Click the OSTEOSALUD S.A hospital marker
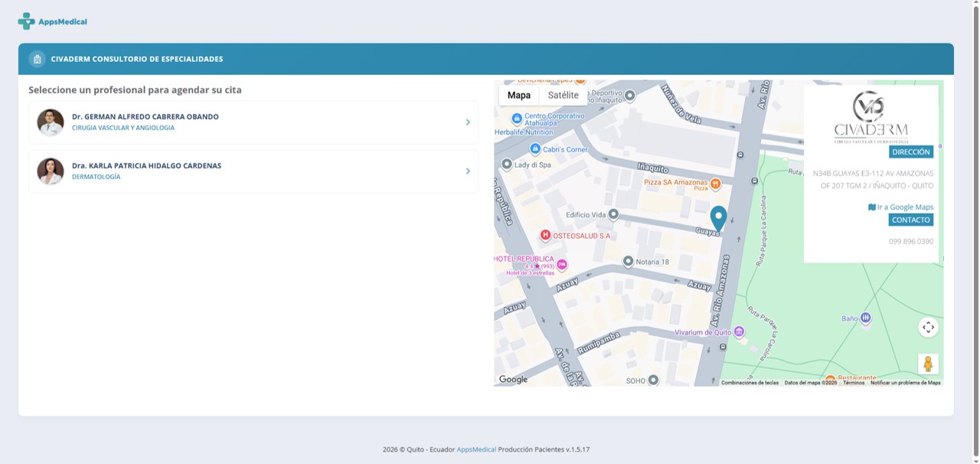The width and height of the screenshot is (980, 464). click(545, 235)
